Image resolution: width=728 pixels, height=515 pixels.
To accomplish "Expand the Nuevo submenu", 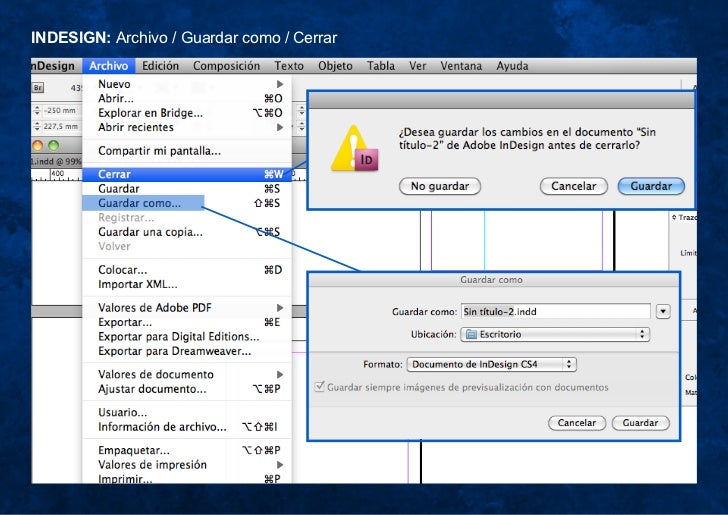I will (x=187, y=84).
